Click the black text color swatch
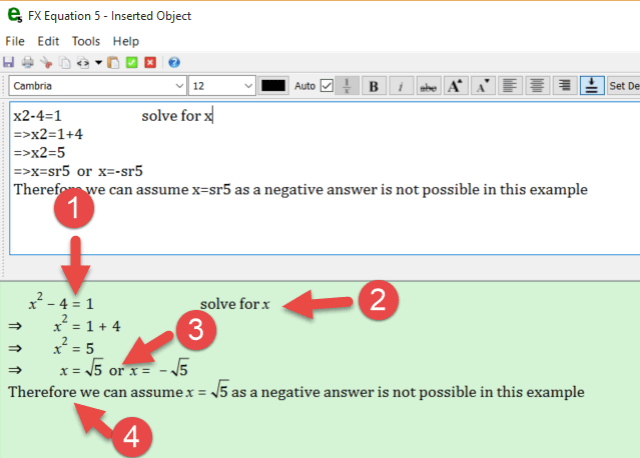Image resolution: width=640 pixels, height=458 pixels. coord(274,86)
